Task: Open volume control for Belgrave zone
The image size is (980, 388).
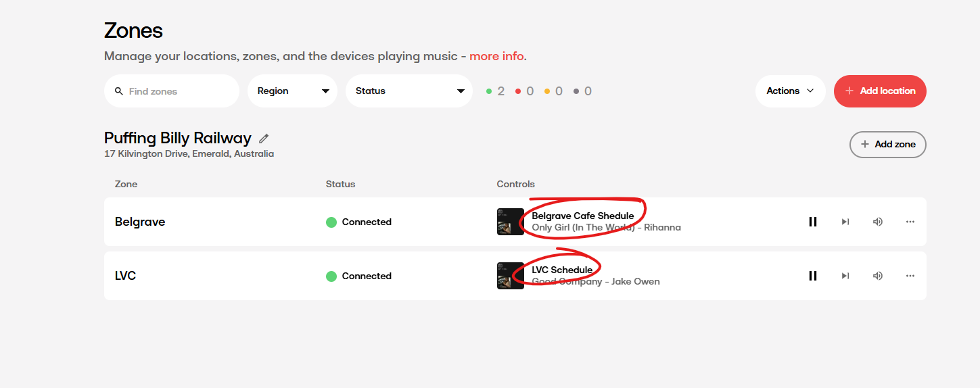Action: click(x=878, y=222)
